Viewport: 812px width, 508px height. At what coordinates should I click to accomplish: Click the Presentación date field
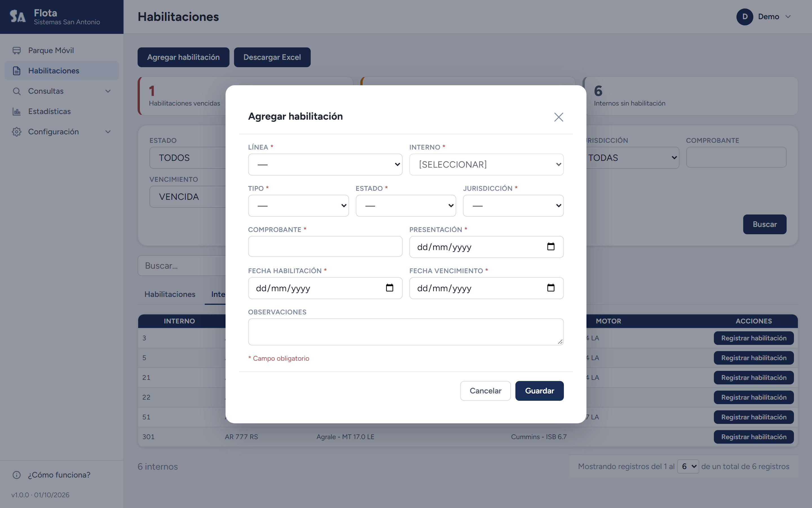point(486,247)
